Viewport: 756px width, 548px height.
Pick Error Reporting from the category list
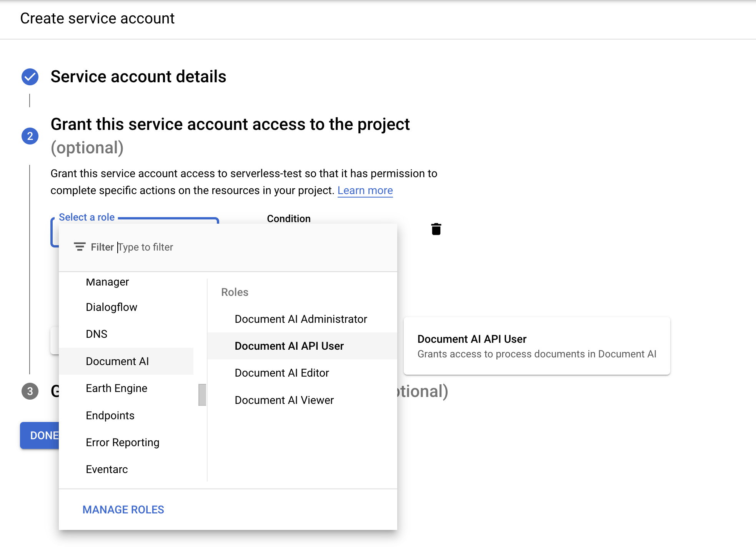pos(123,442)
